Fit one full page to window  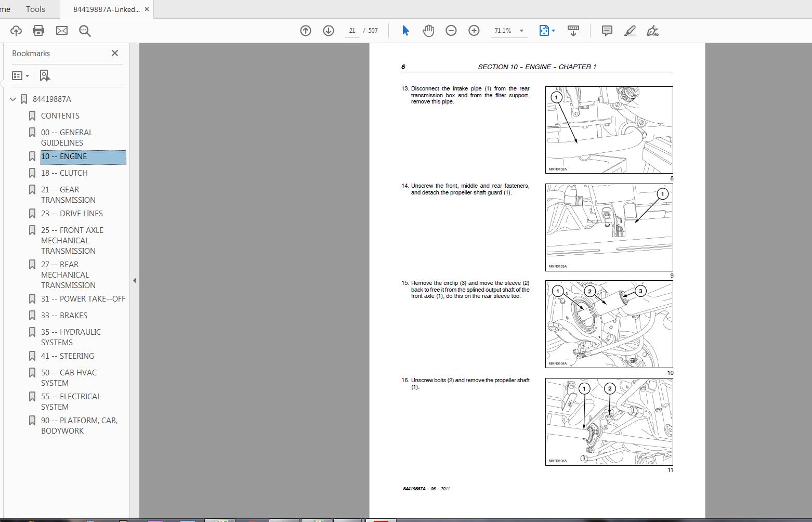click(x=544, y=30)
